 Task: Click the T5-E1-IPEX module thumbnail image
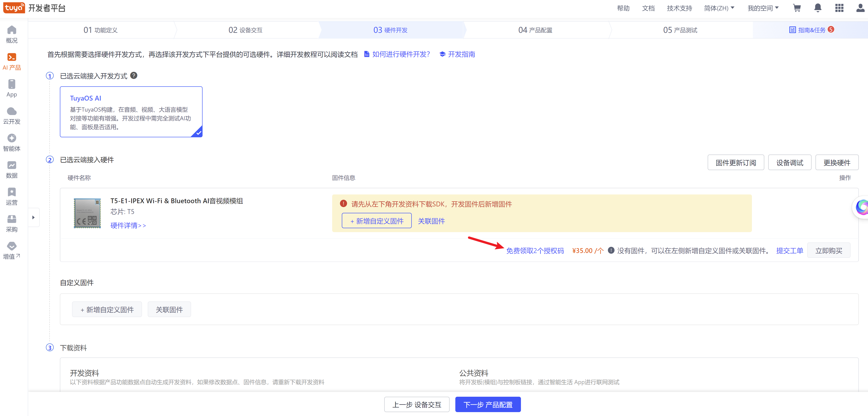pos(87,213)
